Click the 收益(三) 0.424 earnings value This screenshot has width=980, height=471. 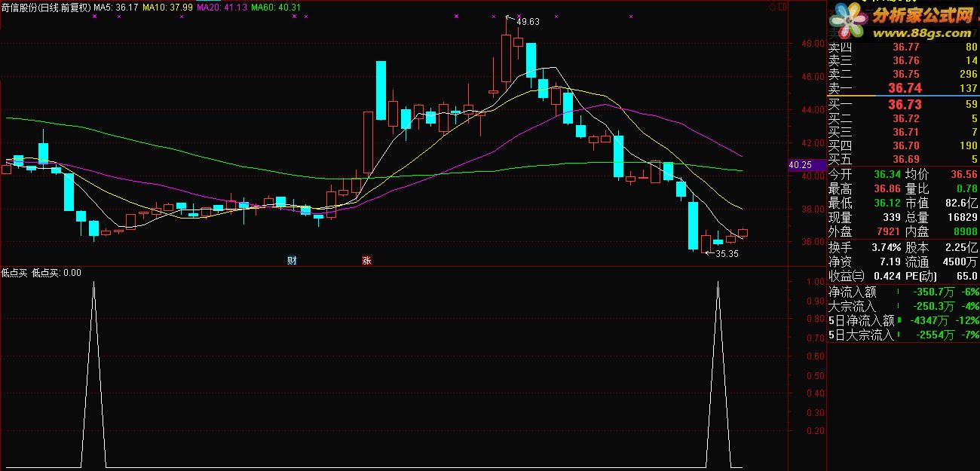click(865, 276)
